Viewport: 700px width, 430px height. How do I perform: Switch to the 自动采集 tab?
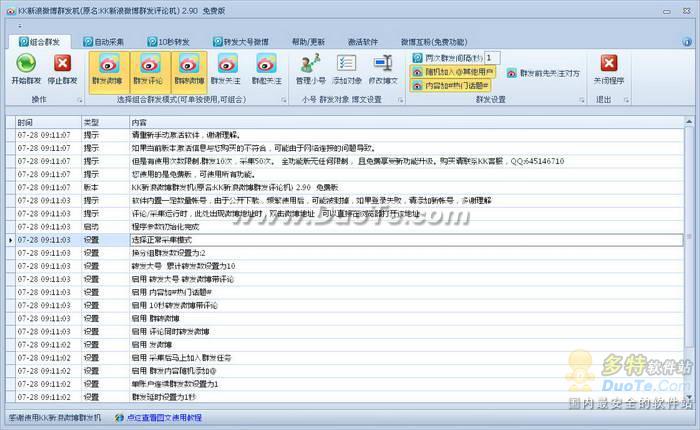tap(103, 42)
